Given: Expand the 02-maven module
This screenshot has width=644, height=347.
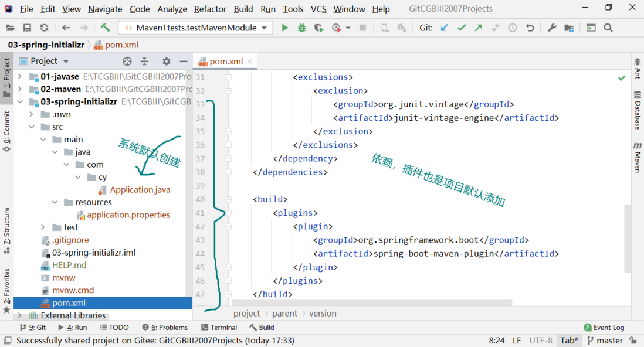Looking at the screenshot, I should coord(20,89).
